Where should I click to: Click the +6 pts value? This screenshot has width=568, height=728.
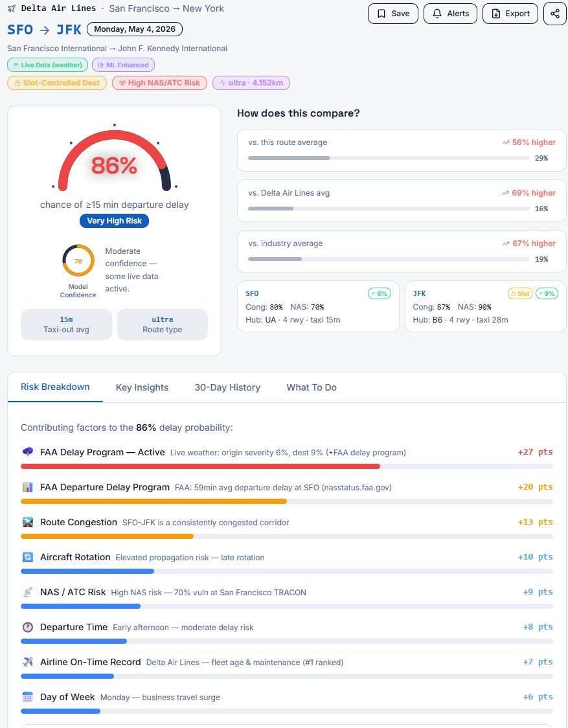[x=538, y=697]
